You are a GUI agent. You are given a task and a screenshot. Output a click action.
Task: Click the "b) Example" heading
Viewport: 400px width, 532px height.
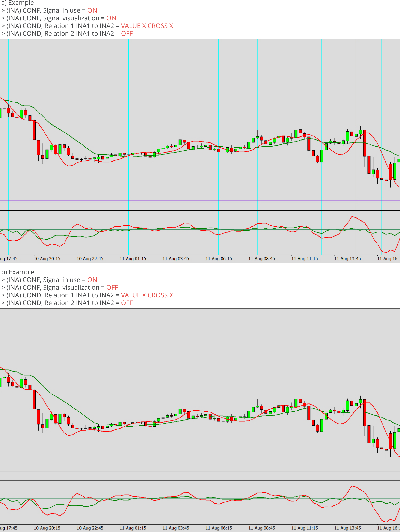(18, 272)
